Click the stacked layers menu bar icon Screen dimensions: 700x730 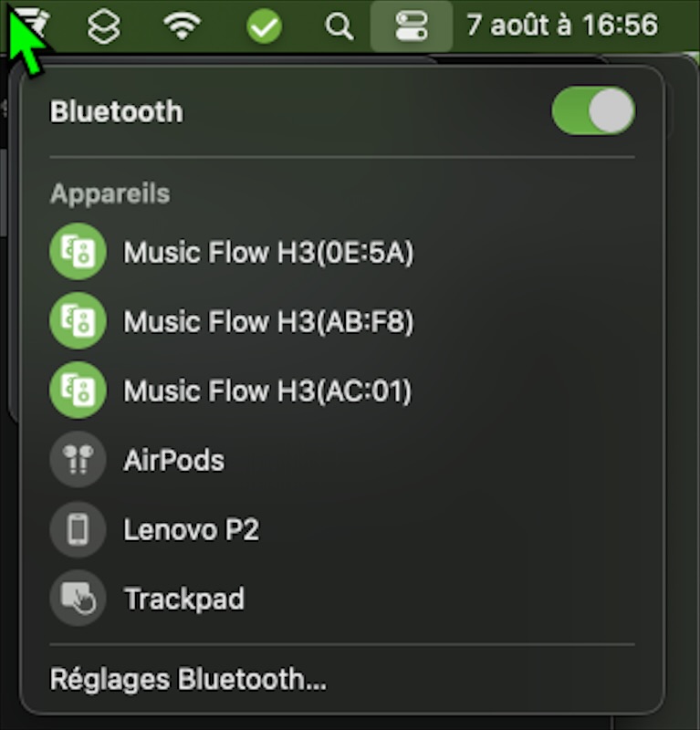(x=103, y=26)
